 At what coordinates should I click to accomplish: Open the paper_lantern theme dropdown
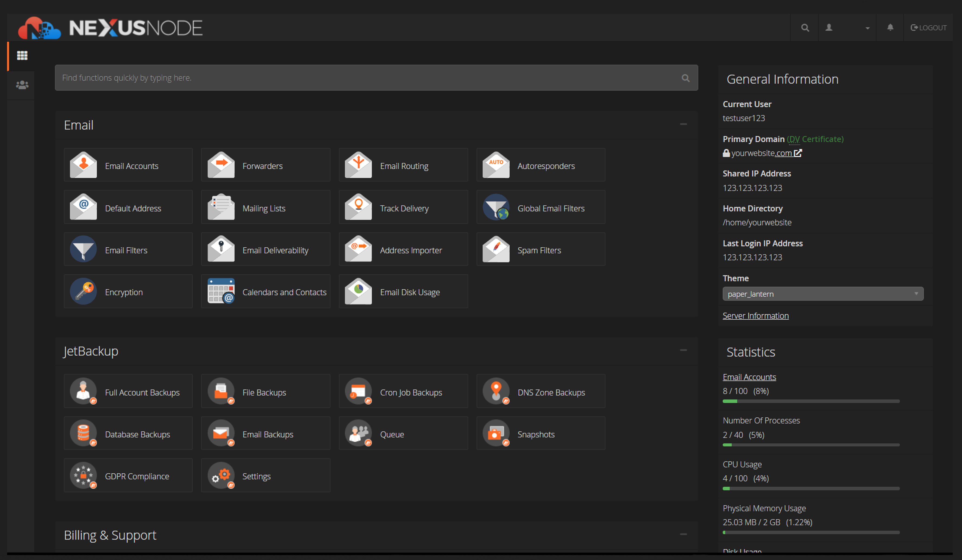pos(823,294)
